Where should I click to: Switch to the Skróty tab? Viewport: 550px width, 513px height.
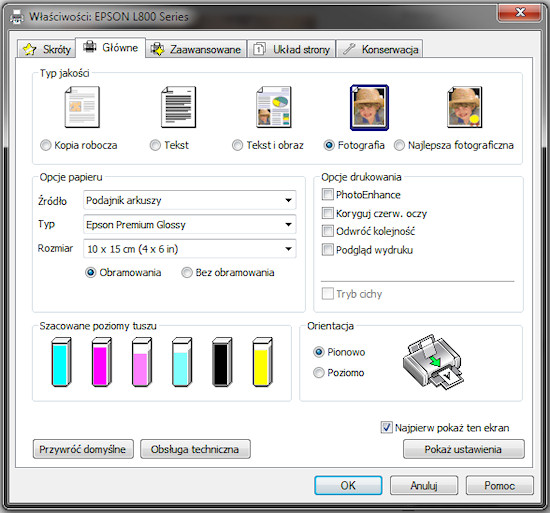click(46, 49)
